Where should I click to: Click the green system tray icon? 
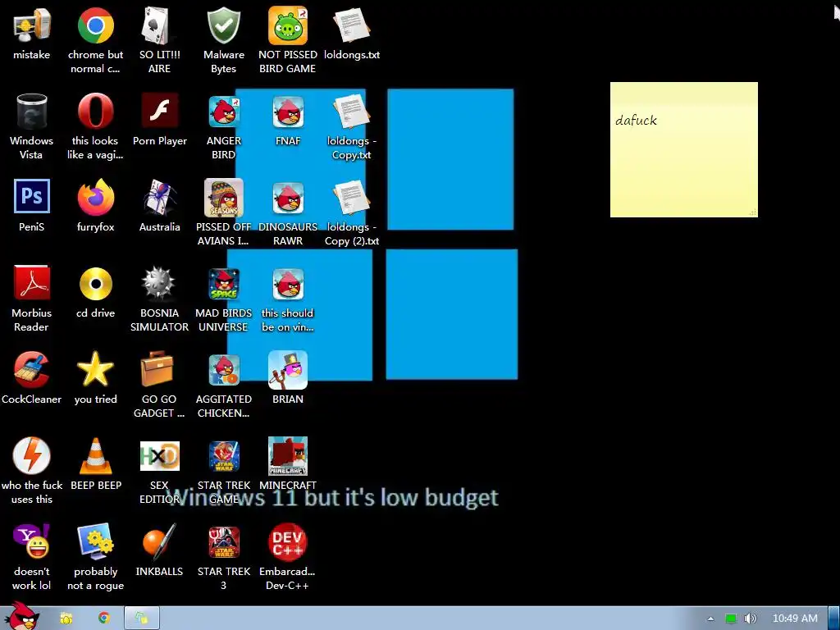click(731, 619)
